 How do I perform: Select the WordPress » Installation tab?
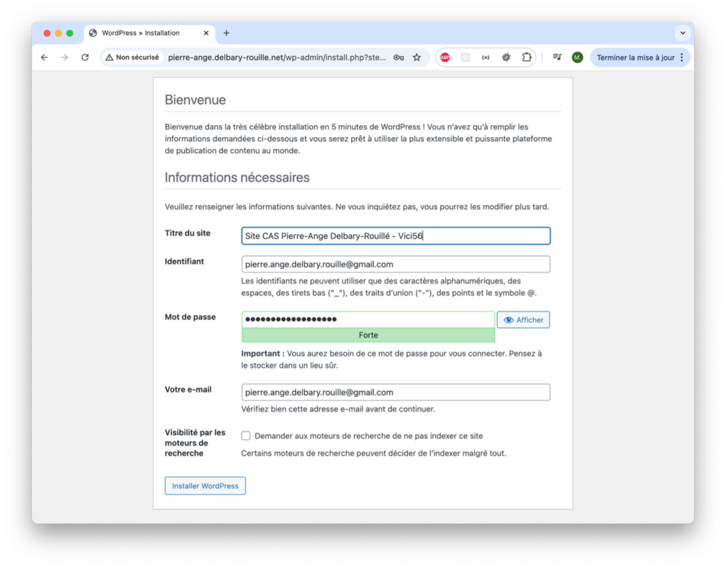coord(149,33)
